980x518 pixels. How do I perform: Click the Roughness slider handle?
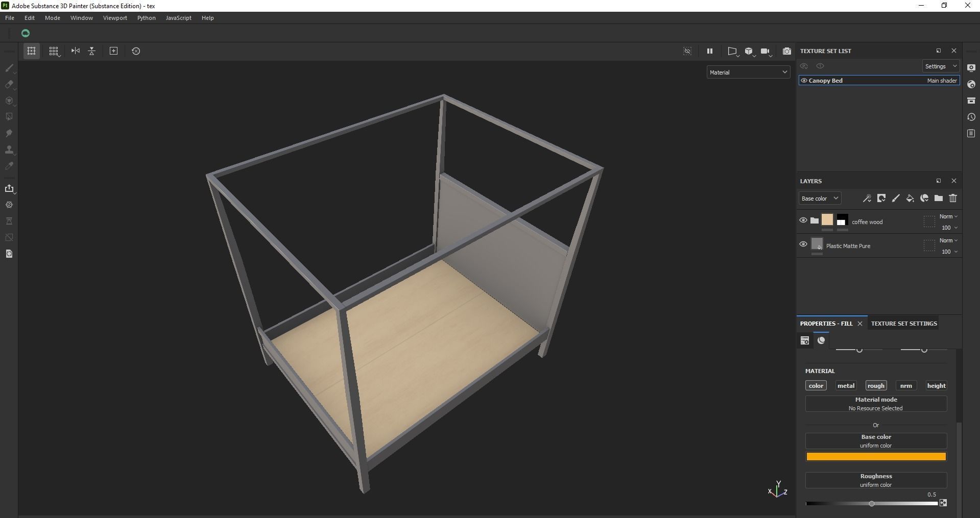[x=872, y=504]
